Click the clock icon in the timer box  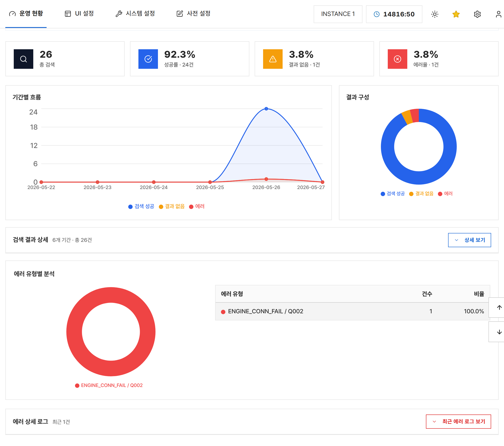tap(376, 14)
